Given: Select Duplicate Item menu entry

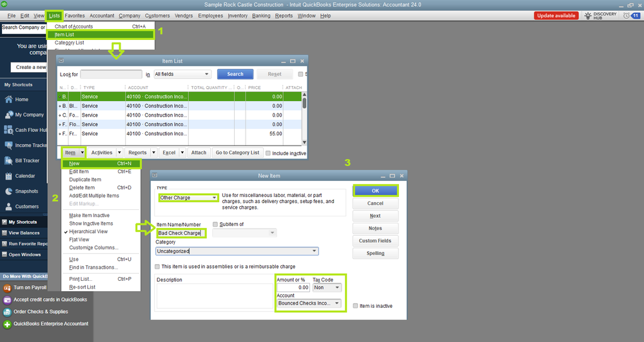Looking at the screenshot, I should pos(85,180).
